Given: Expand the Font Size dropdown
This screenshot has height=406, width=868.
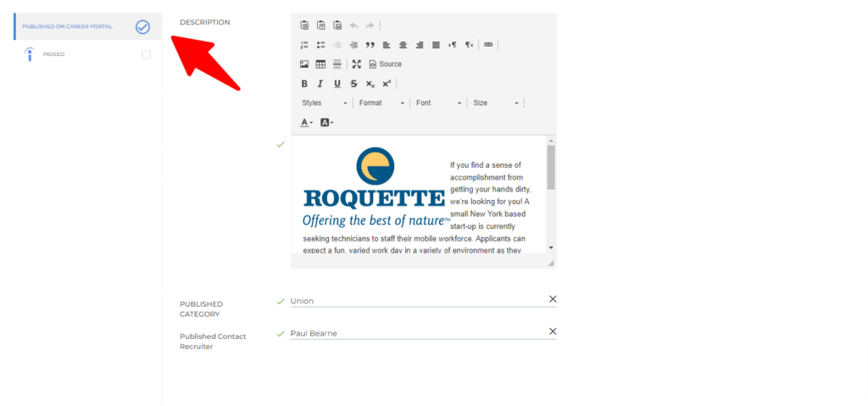Looking at the screenshot, I should [x=495, y=103].
